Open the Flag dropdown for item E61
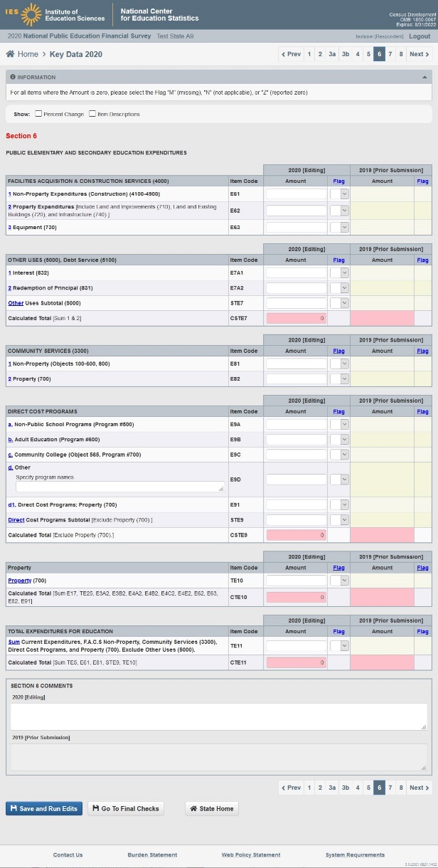The image size is (438, 868). pos(344,194)
